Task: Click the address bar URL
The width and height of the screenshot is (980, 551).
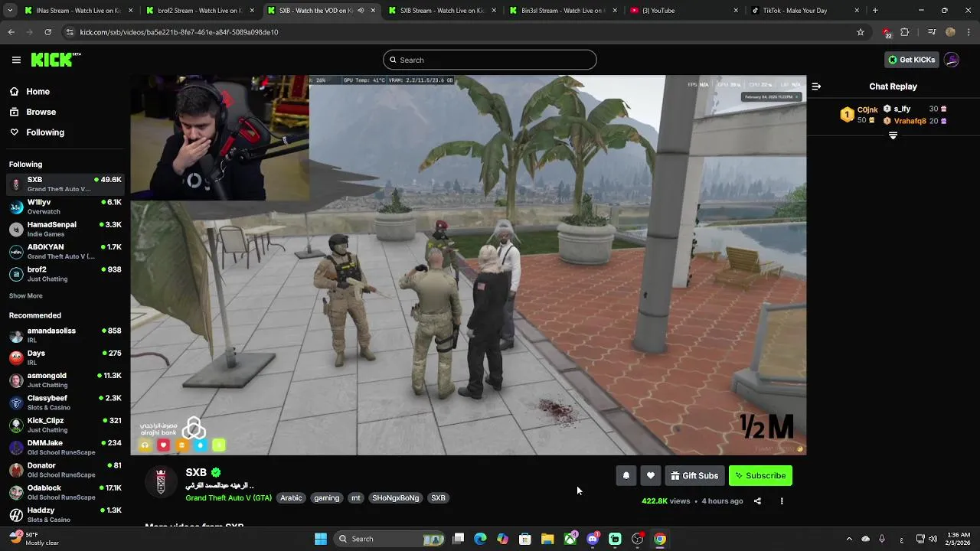Action: point(179,32)
